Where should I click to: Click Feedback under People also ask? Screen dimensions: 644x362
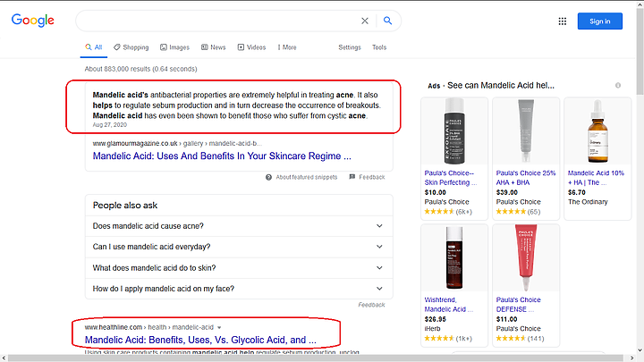tap(371, 305)
